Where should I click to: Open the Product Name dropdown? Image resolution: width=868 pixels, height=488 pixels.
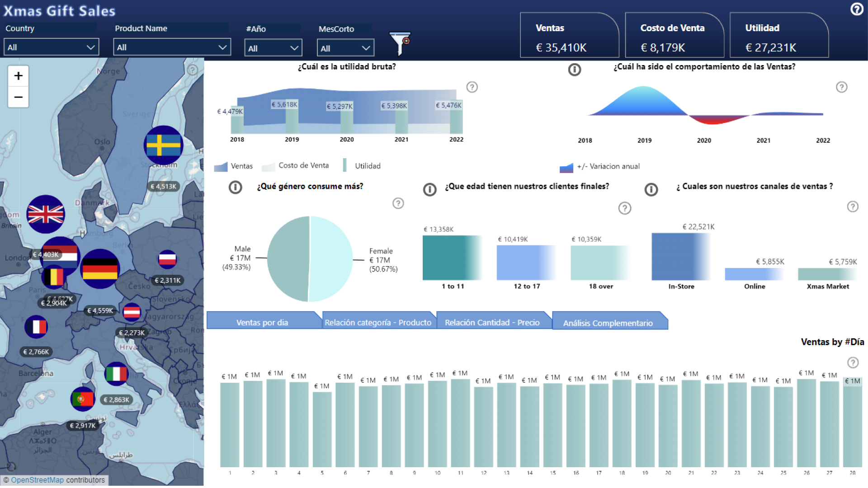click(x=172, y=47)
